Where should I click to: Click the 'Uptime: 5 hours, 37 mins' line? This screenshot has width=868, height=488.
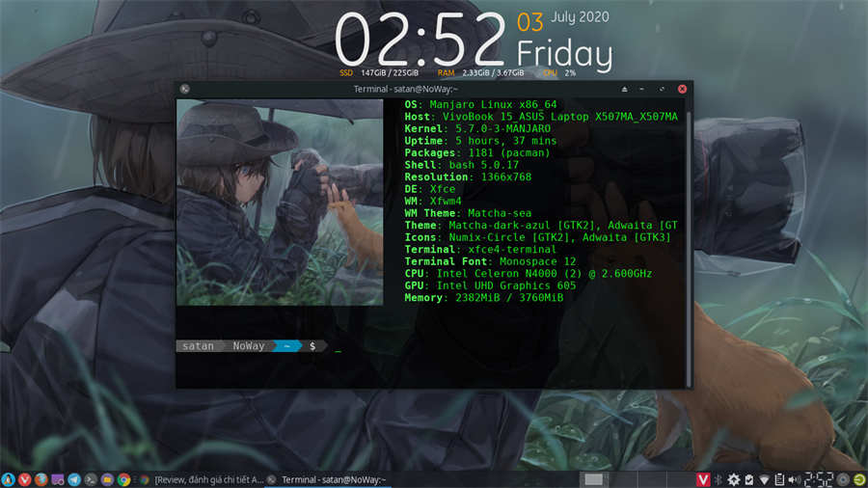pos(480,141)
